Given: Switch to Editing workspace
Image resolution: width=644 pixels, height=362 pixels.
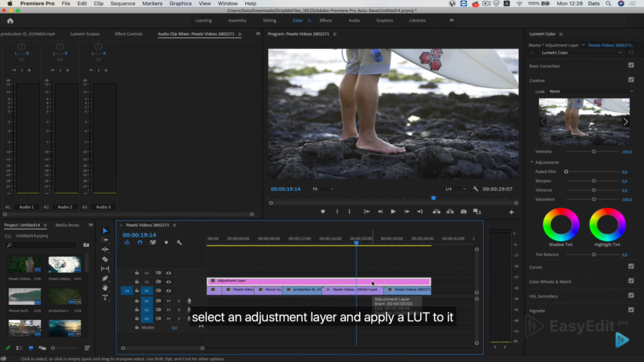Looking at the screenshot, I should [x=269, y=21].
